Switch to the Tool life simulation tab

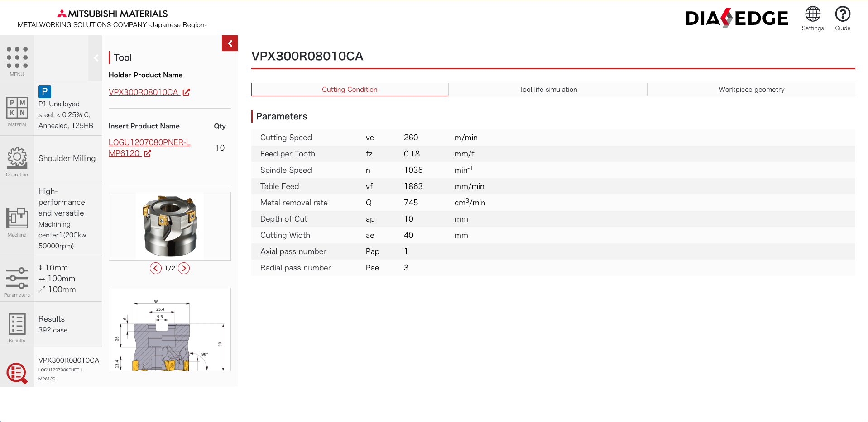click(x=548, y=90)
